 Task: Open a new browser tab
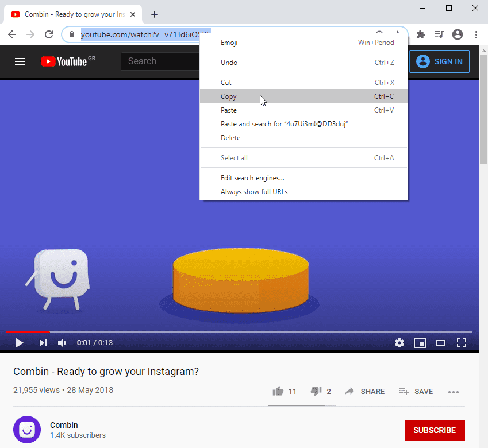[x=155, y=14]
